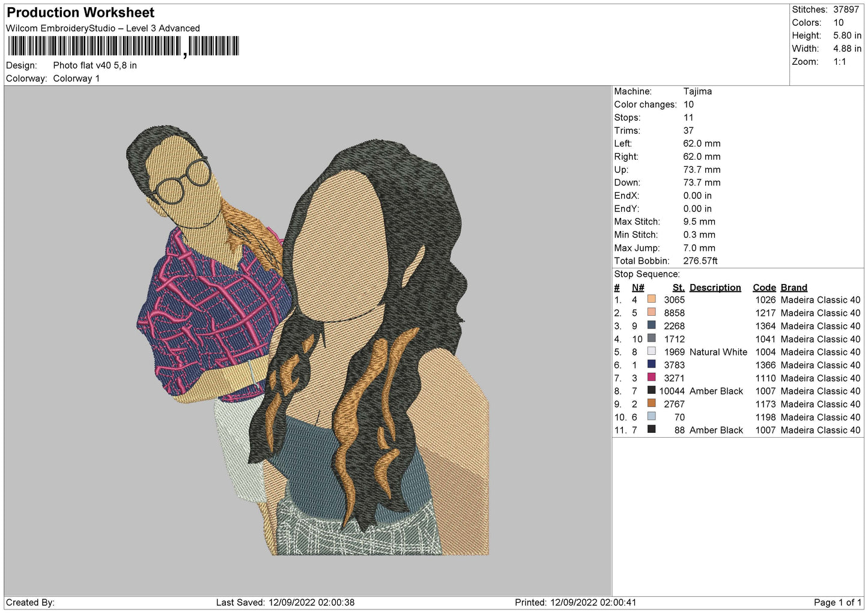
Task: Click the 'Right:' label
Action: pos(626,157)
